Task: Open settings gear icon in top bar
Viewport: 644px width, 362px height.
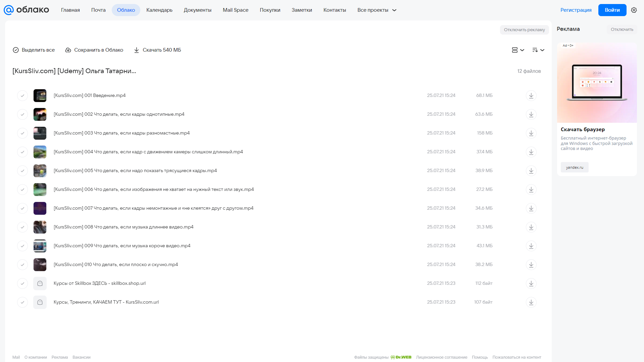Action: tap(634, 10)
